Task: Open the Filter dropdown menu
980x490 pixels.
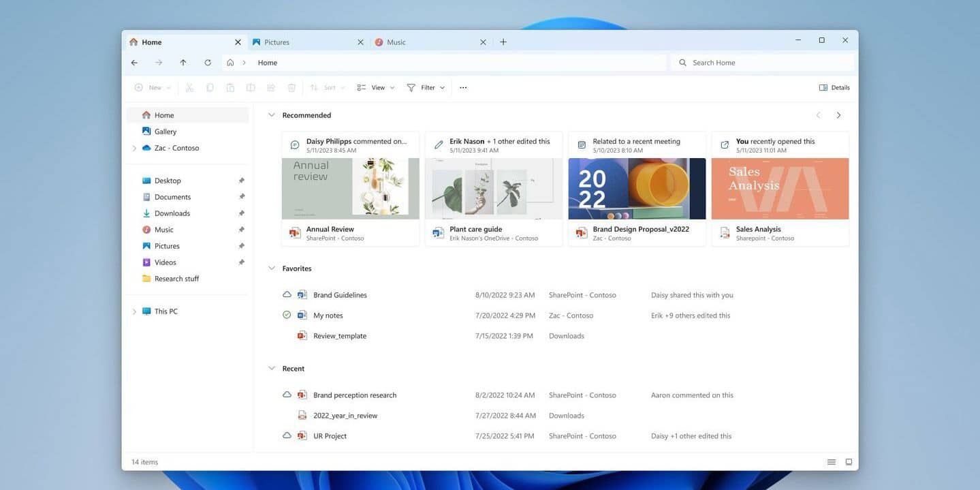Action: (x=426, y=88)
